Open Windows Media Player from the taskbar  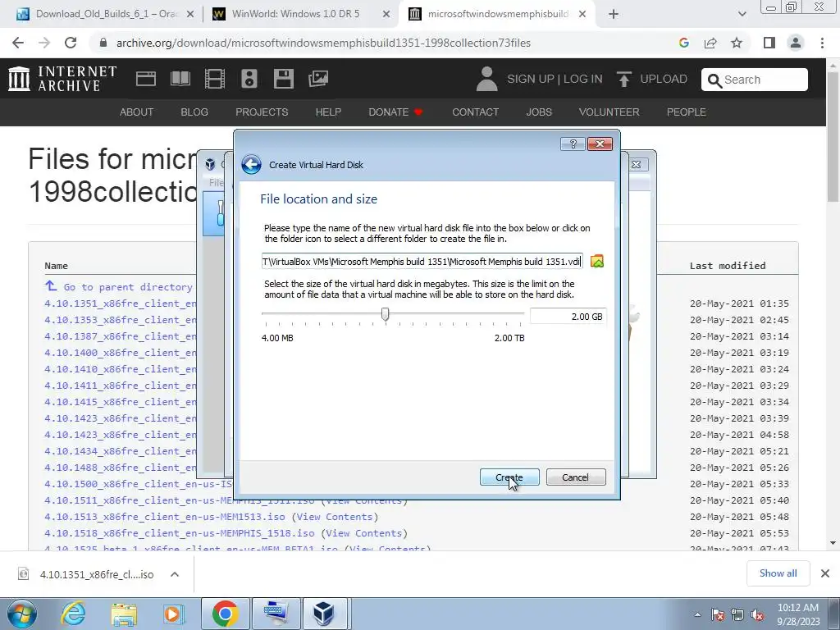174,614
